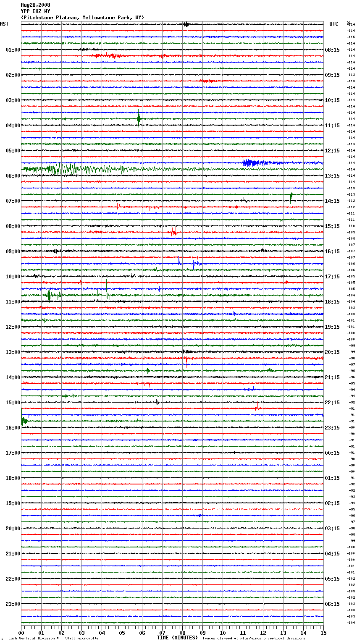Select the 01:00 MST time label
This screenshot has height=644, width=357.
coord(13,50)
